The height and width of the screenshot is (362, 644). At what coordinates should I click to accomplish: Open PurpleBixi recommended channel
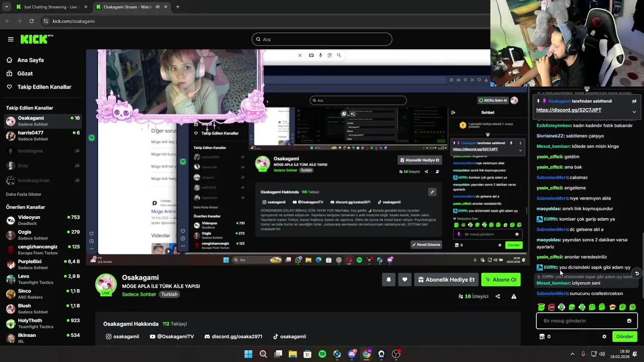tap(43, 264)
